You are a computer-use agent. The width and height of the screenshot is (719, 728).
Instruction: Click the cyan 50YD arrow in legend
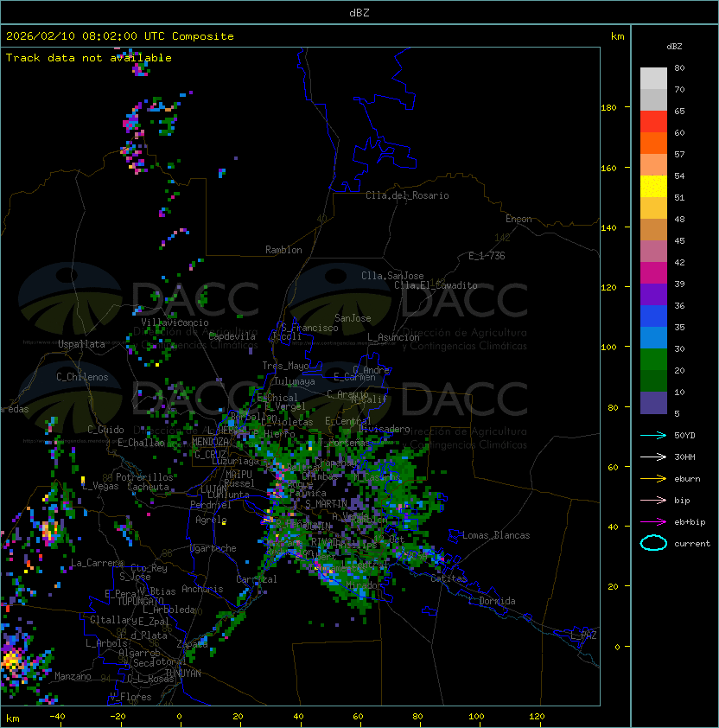[x=653, y=435]
